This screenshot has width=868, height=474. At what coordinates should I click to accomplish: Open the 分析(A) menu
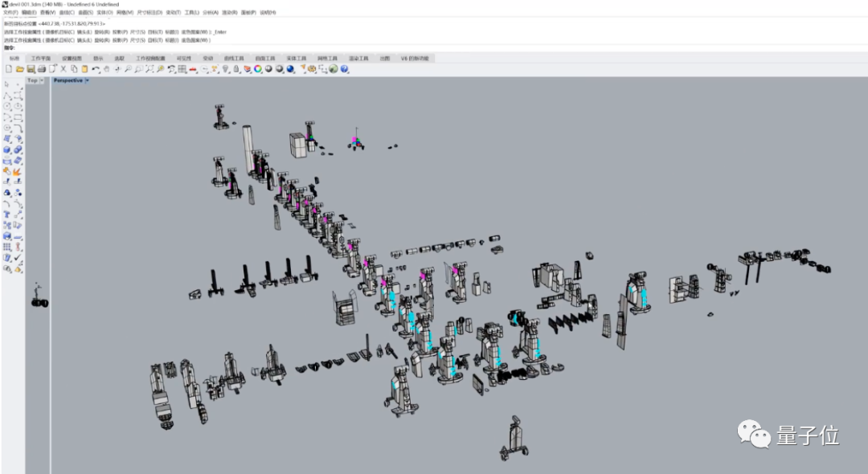tap(211, 12)
